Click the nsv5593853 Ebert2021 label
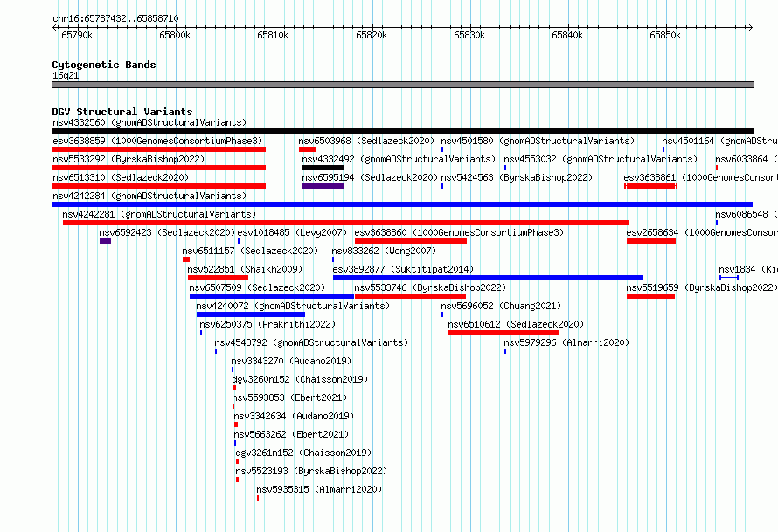The height and width of the screenshot is (532, 778). click(x=289, y=397)
